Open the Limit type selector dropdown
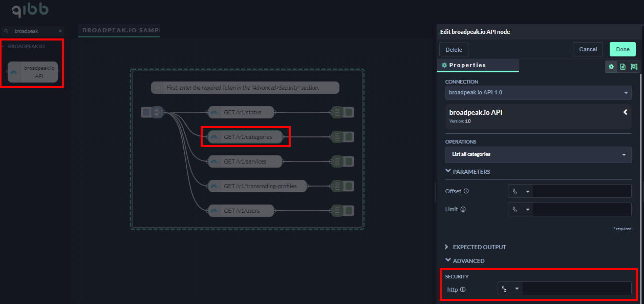This screenshot has height=304, width=644. click(520, 209)
